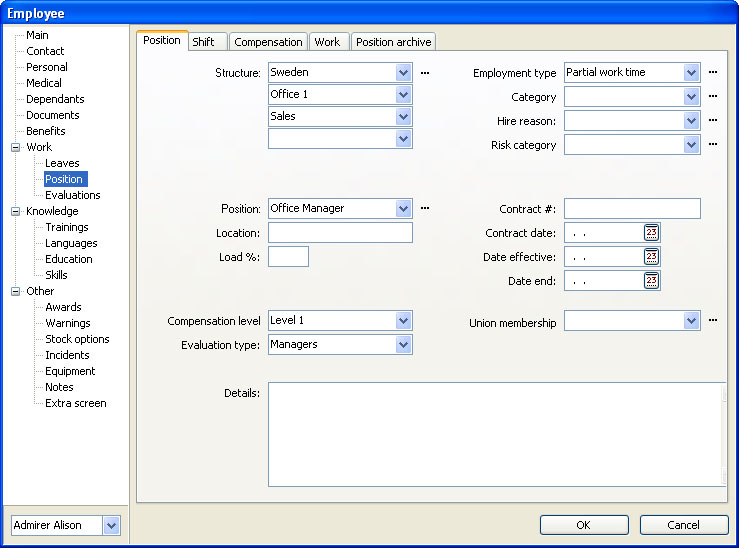The image size is (739, 548).
Task: Collapse the Knowledge tree node
Action: click(x=16, y=212)
